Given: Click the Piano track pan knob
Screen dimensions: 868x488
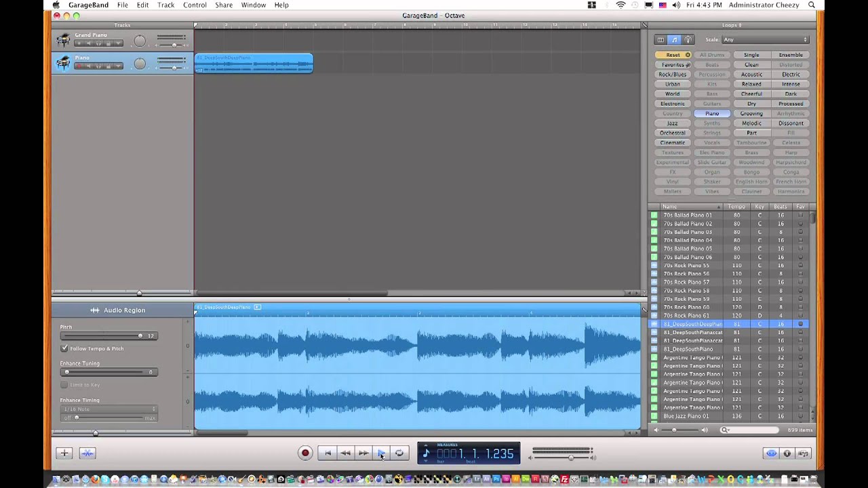Looking at the screenshot, I should tap(140, 64).
